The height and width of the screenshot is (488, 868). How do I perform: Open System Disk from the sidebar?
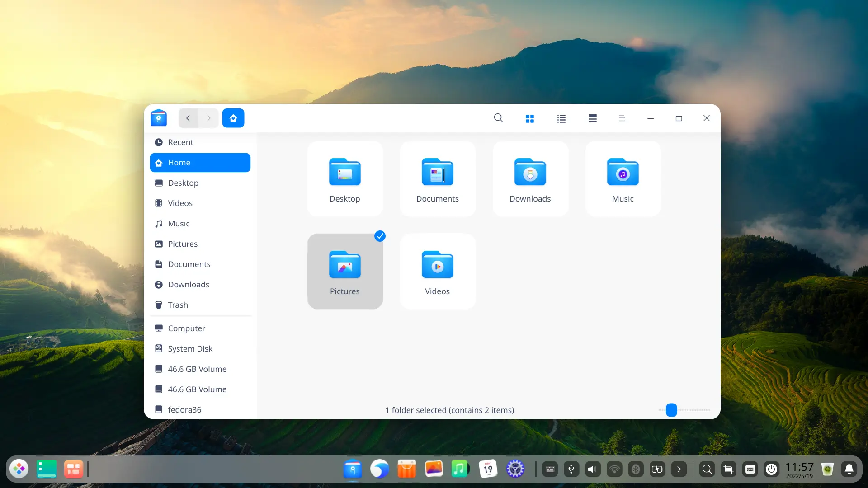pyautogui.click(x=190, y=349)
